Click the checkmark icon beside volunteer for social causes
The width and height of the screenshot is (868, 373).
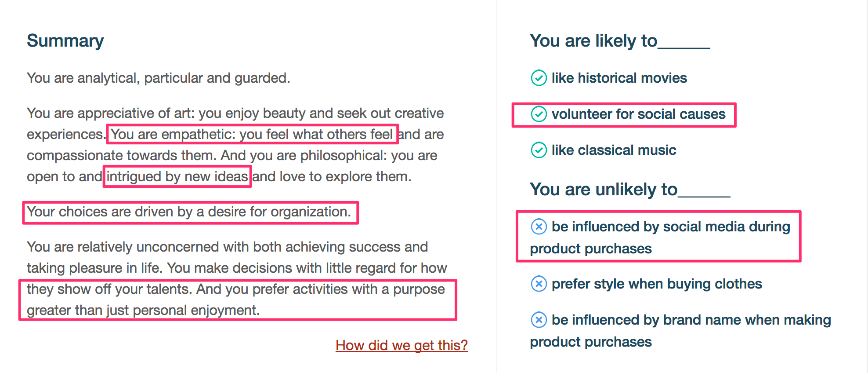click(539, 114)
